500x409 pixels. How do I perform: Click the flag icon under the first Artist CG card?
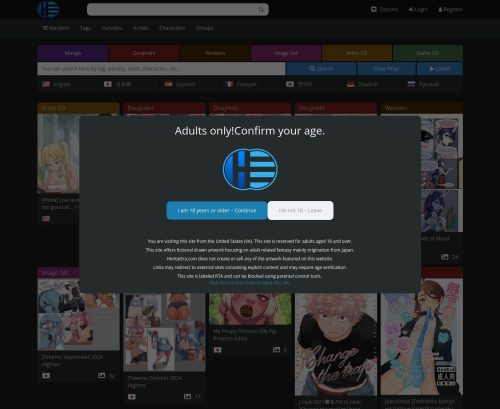click(x=46, y=219)
